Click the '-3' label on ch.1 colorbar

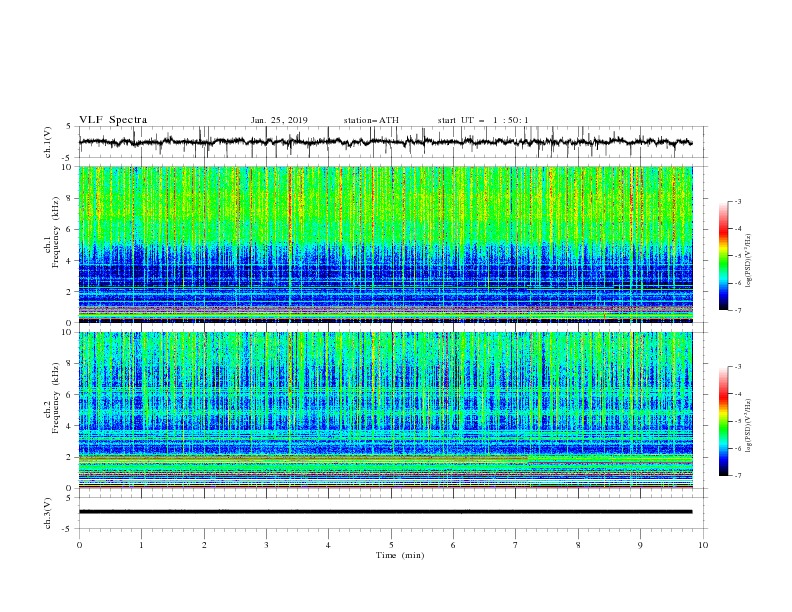click(737, 201)
